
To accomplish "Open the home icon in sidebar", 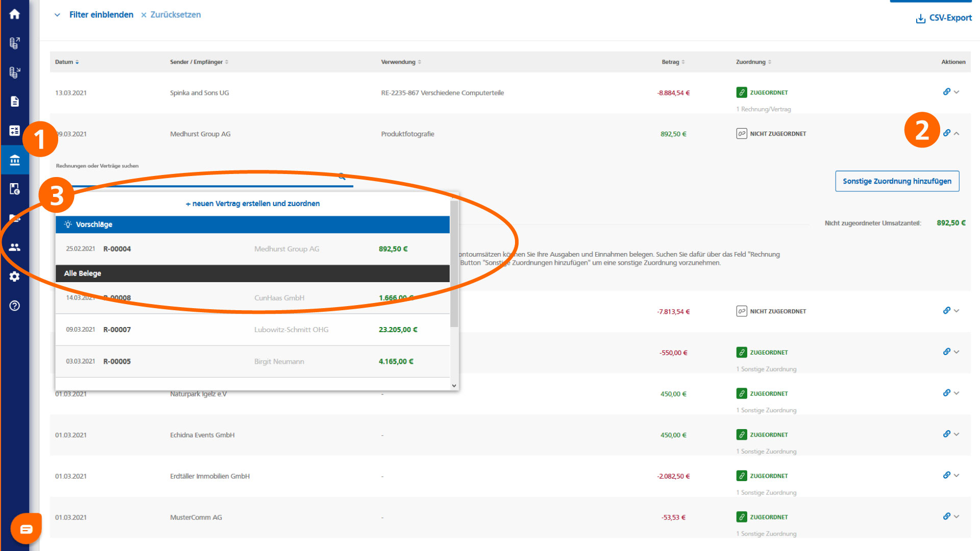I will click(14, 14).
